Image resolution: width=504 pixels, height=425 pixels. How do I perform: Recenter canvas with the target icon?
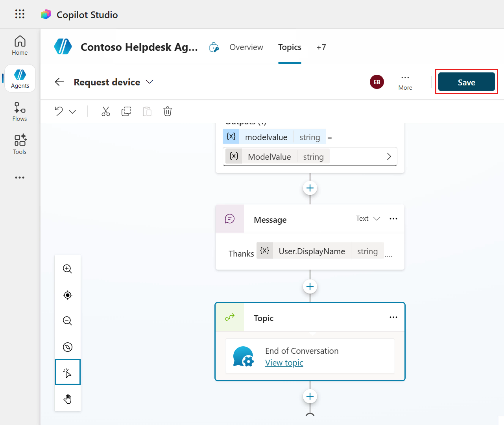pyautogui.click(x=68, y=295)
